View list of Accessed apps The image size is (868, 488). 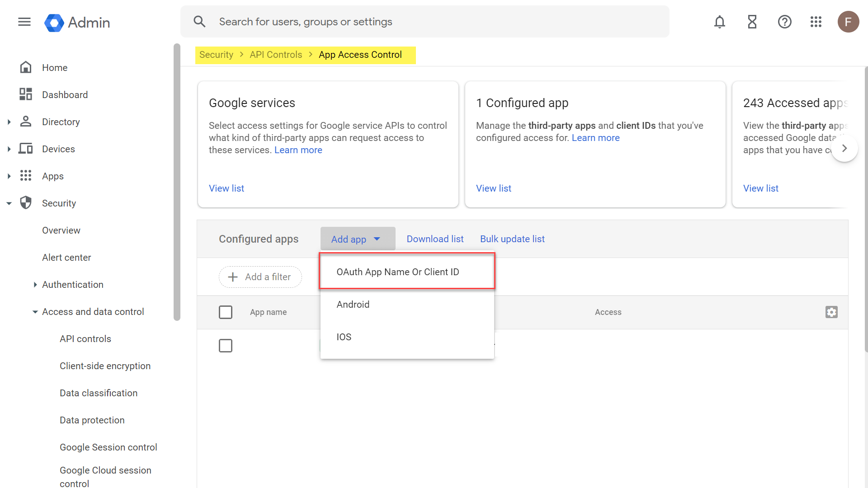tap(761, 188)
